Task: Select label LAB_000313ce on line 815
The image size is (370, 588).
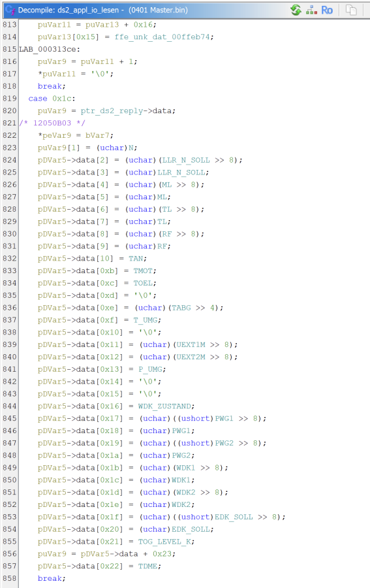Action: (47, 49)
